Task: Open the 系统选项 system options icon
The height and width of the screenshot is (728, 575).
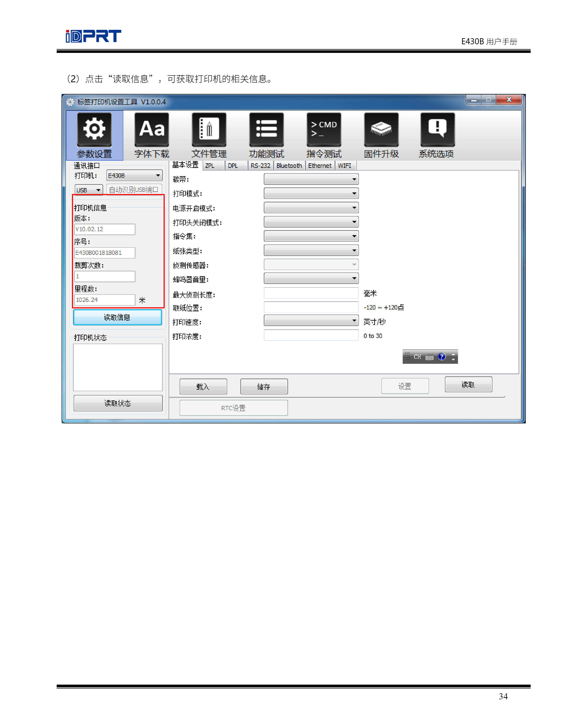Action: click(x=437, y=129)
